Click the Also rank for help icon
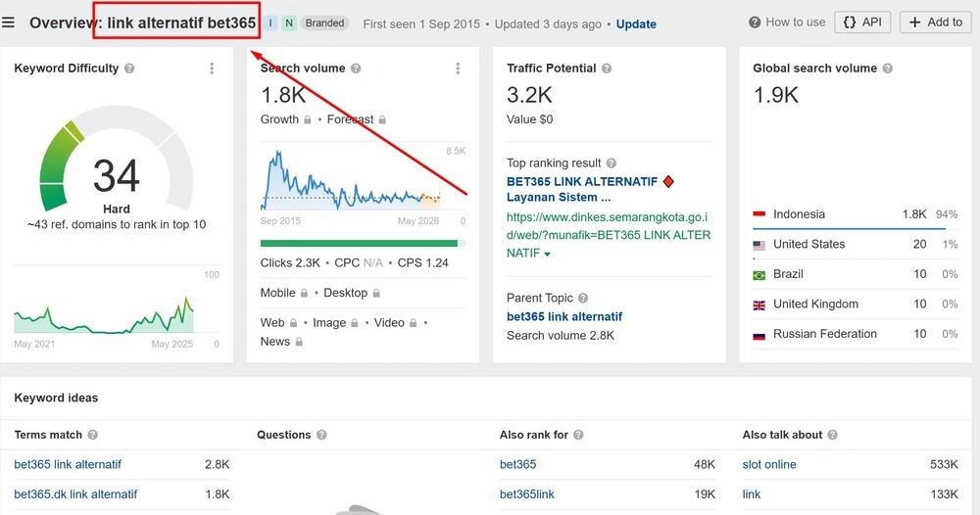The width and height of the screenshot is (980, 515). (x=578, y=435)
